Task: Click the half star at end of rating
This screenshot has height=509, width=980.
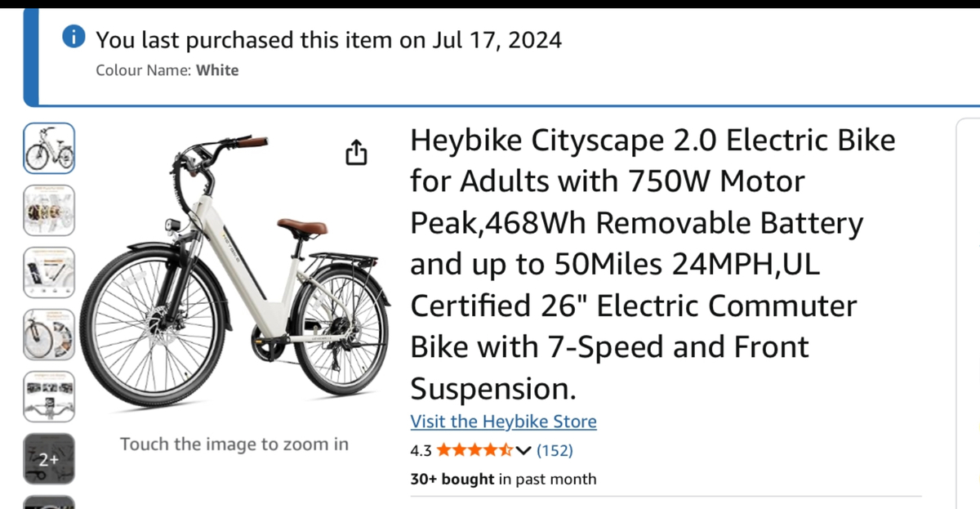Action: click(506, 449)
